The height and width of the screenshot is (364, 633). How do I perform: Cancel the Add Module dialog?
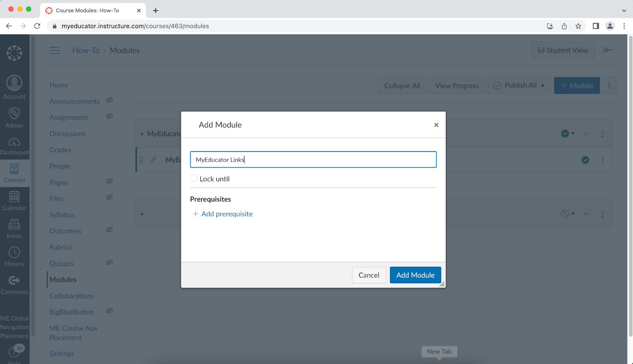point(369,275)
